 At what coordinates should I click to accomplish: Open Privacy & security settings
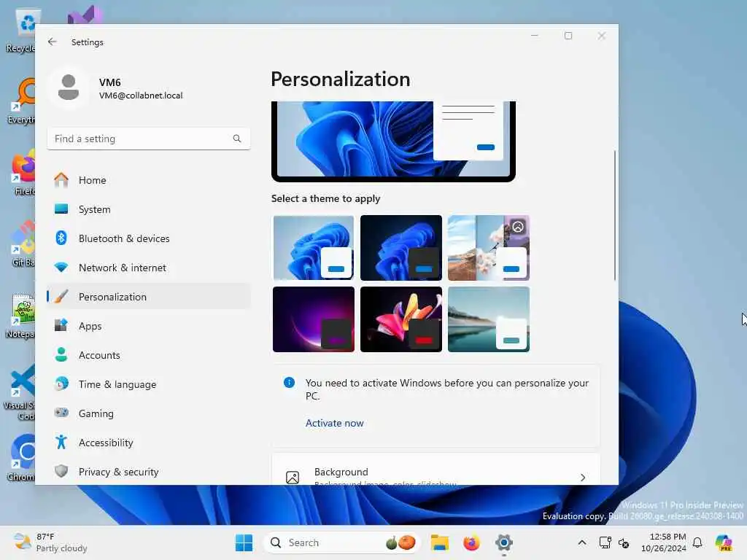click(x=149, y=472)
